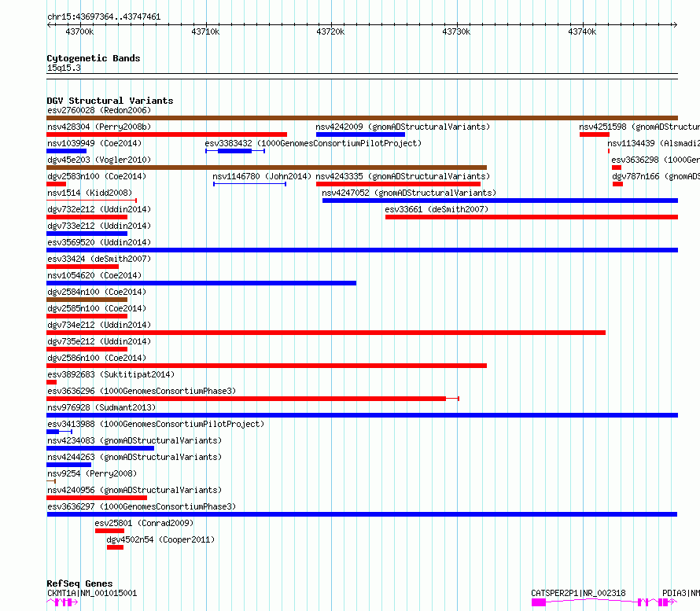Screen dimensions: 700x611
Task: Open the esv3892683 (Suktitipat2014) label
Action: click(x=111, y=374)
